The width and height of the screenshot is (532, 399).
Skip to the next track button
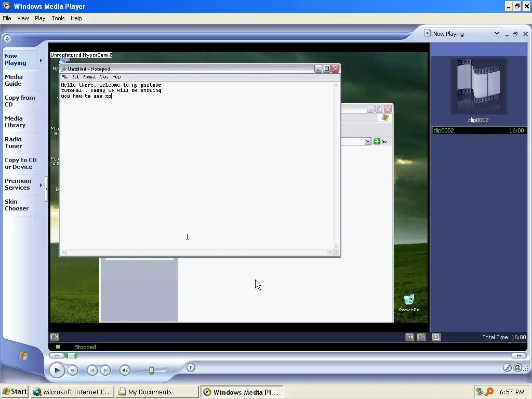(105, 370)
